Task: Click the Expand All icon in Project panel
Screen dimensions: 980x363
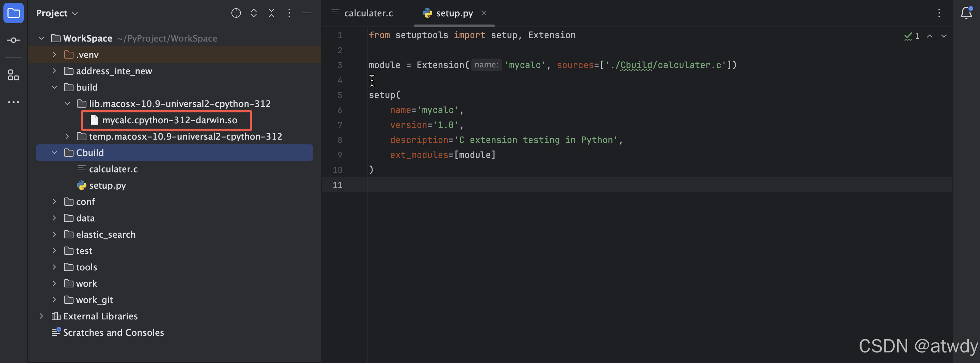Action: (254, 13)
